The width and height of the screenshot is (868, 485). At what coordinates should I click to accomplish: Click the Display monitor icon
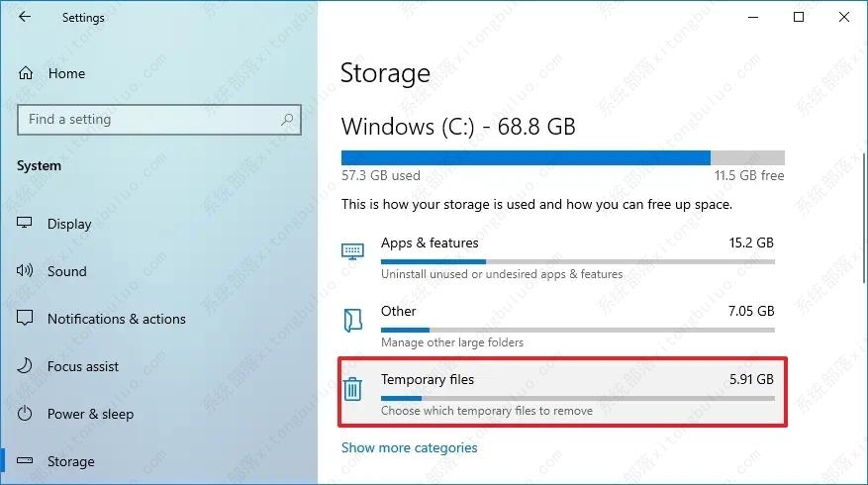[26, 224]
